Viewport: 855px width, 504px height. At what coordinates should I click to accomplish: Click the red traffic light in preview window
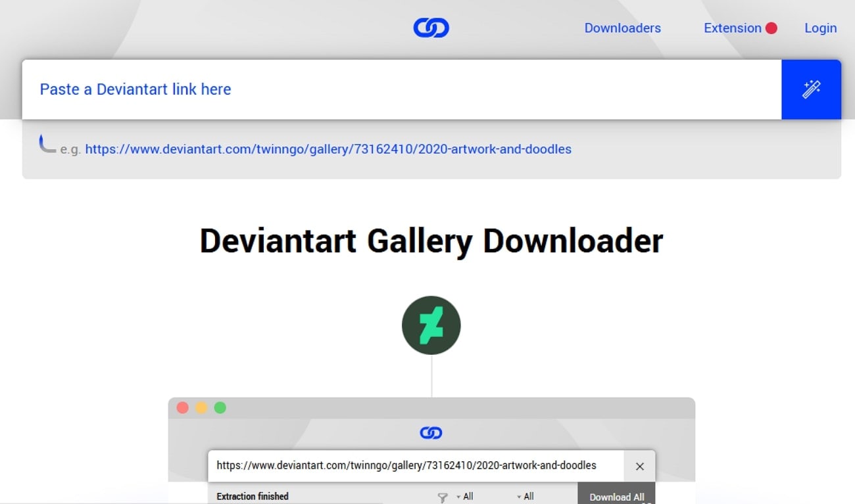pos(182,407)
